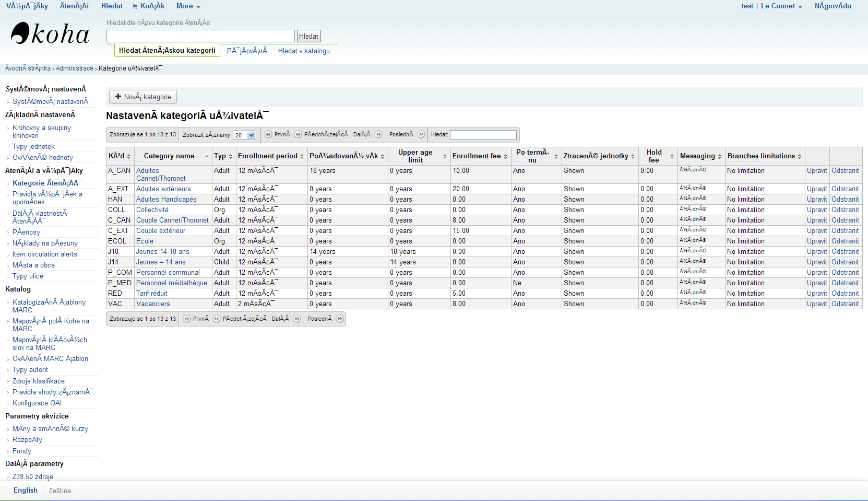Click the next-page arrow icon in top pager

click(x=378, y=135)
